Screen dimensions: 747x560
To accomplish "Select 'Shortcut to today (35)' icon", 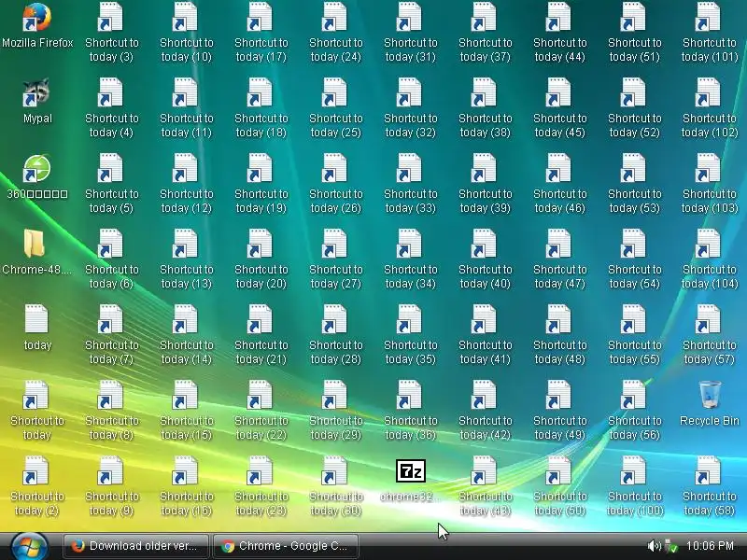I will 411,336.
